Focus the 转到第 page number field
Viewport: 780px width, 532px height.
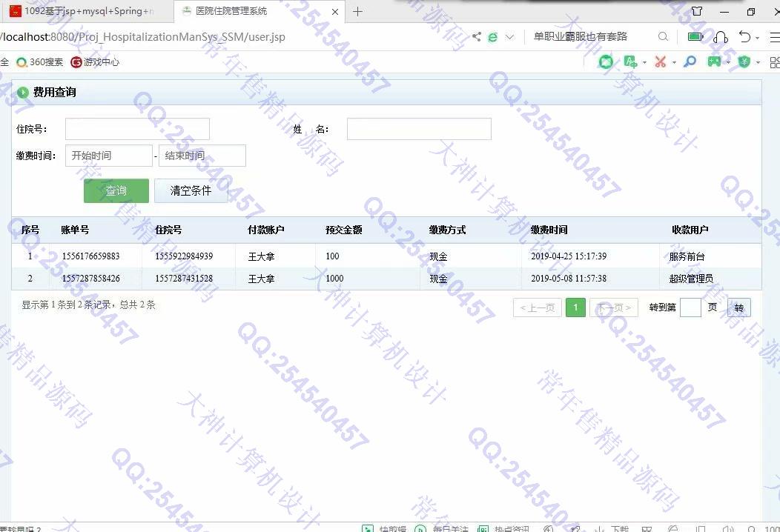tap(690, 307)
